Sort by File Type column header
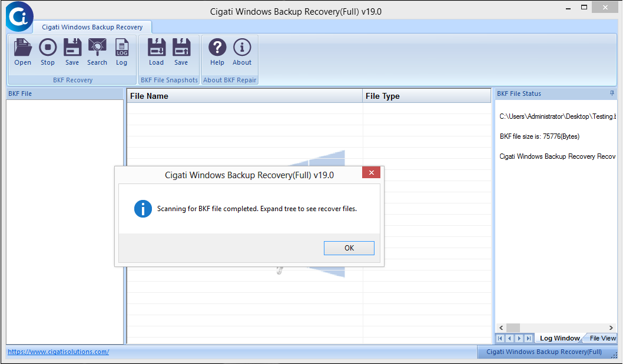Viewport: 623px width, 364px height. pos(427,96)
